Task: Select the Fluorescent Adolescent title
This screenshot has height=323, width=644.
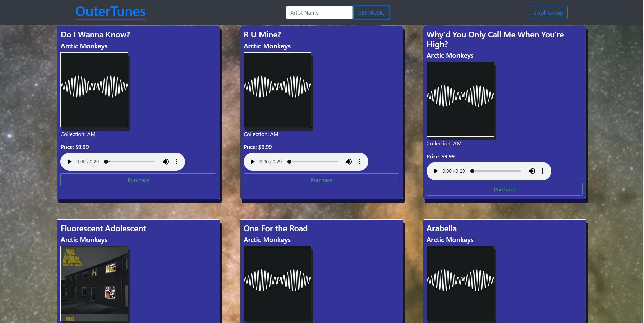Action: coord(103,228)
